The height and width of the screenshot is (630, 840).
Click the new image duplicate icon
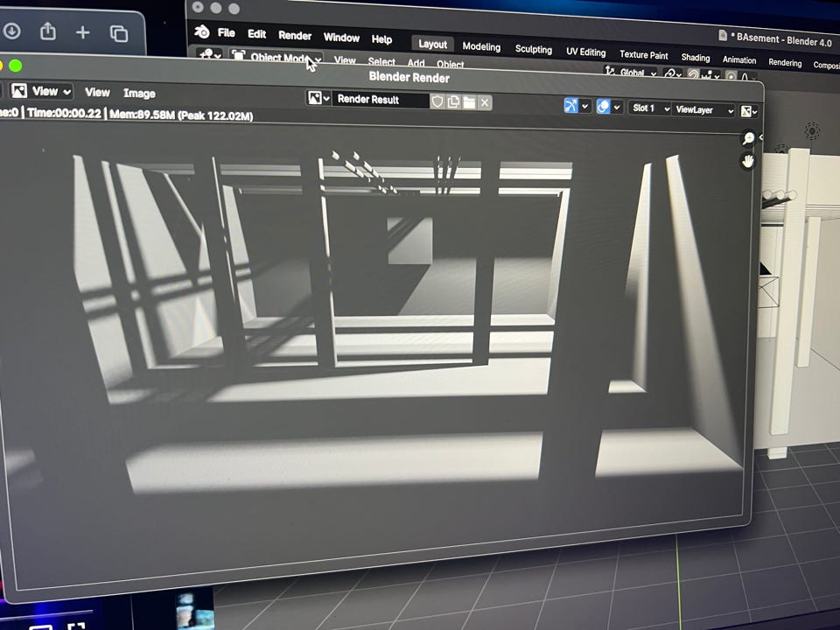(x=453, y=102)
